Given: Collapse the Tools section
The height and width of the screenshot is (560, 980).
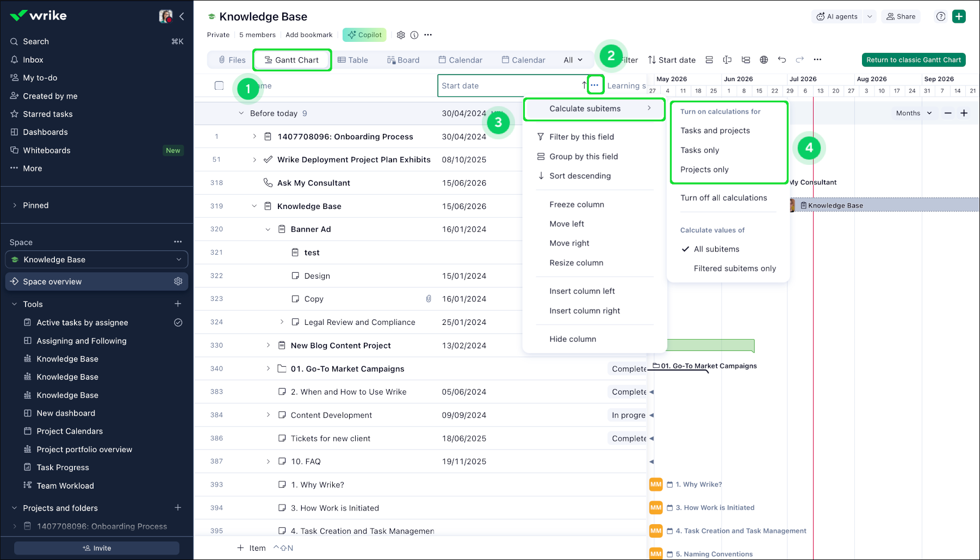Looking at the screenshot, I should (15, 304).
